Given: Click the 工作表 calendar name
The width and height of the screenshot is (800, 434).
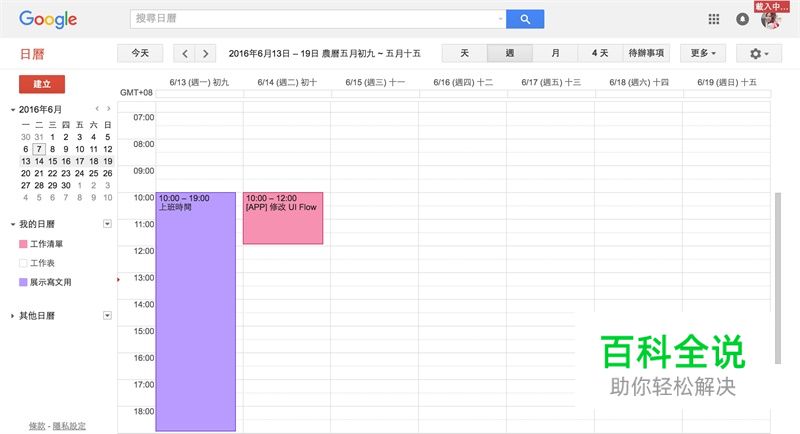Looking at the screenshot, I should (42, 263).
